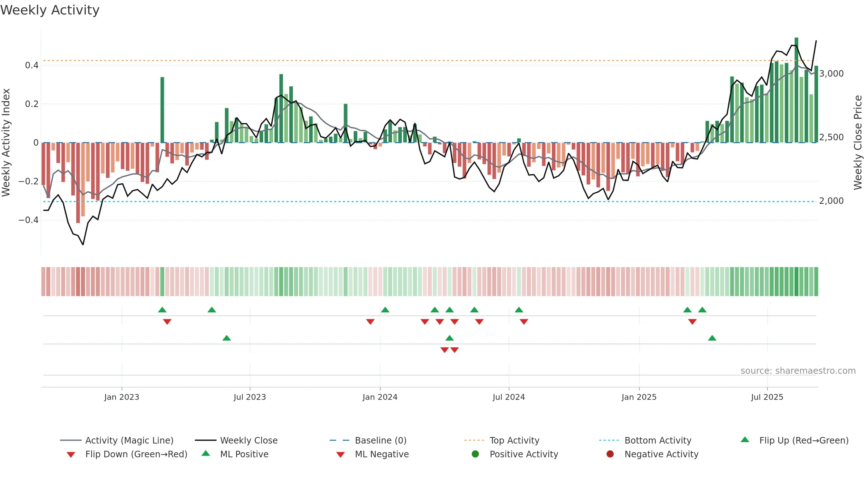868x488 pixels.
Task: Click the 0.2 activity index tick label
Action: coord(32,104)
